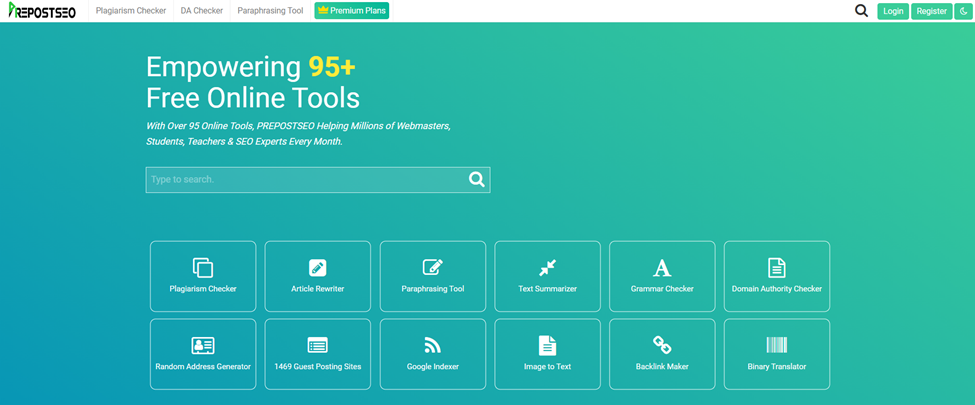This screenshot has width=975, height=405.
Task: Click the 'Paraphrasing Tool' card label
Action: tap(433, 289)
